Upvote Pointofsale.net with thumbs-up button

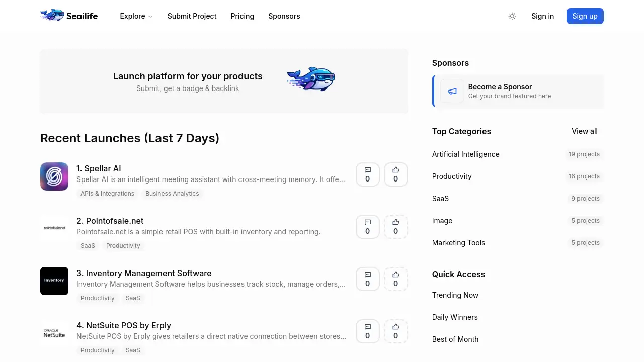point(396,227)
